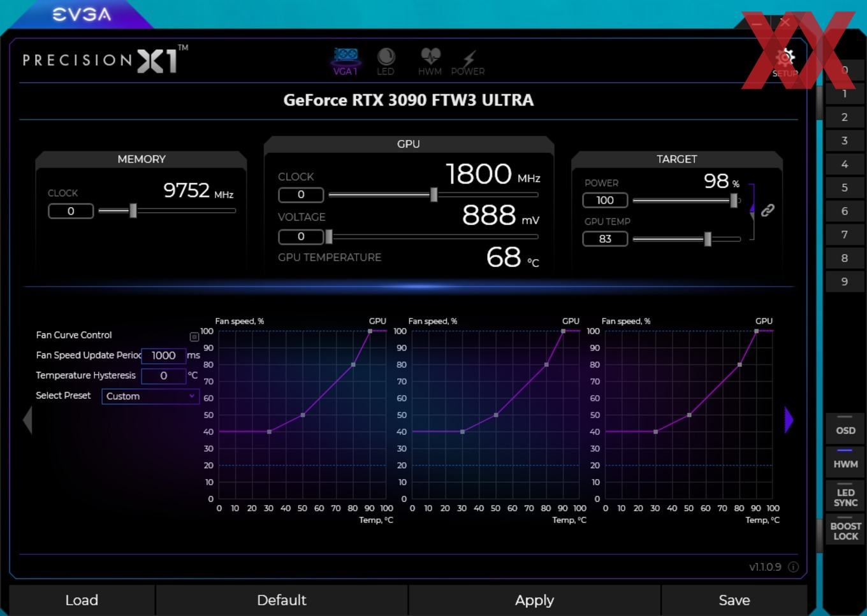Open the LED settings icon
The width and height of the screenshot is (867, 616).
(386, 62)
